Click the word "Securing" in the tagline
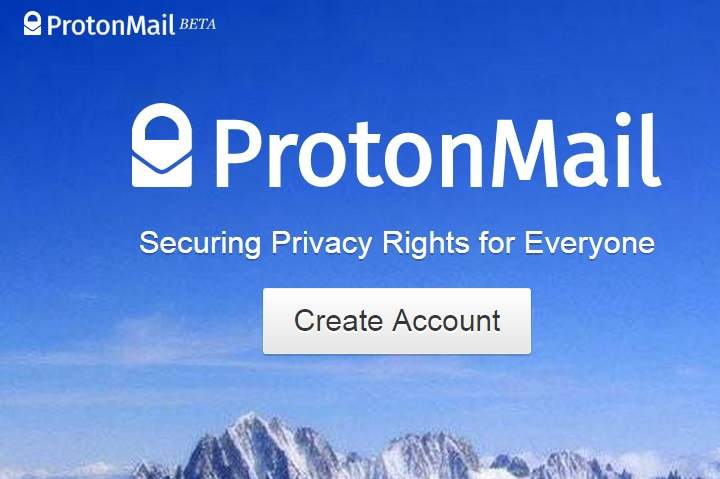The height and width of the screenshot is (479, 720). [x=200, y=243]
